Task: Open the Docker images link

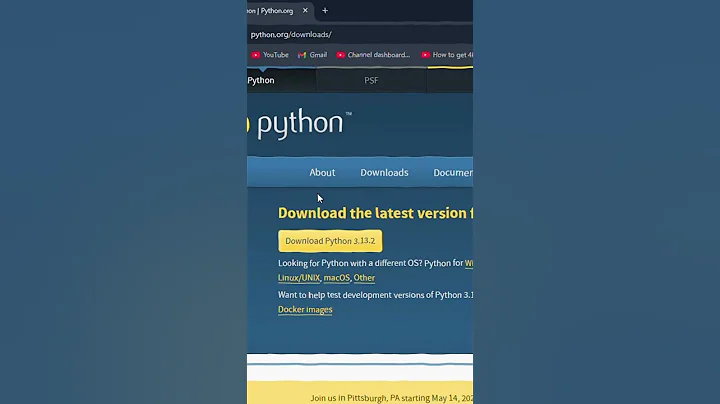Action: pos(305,309)
